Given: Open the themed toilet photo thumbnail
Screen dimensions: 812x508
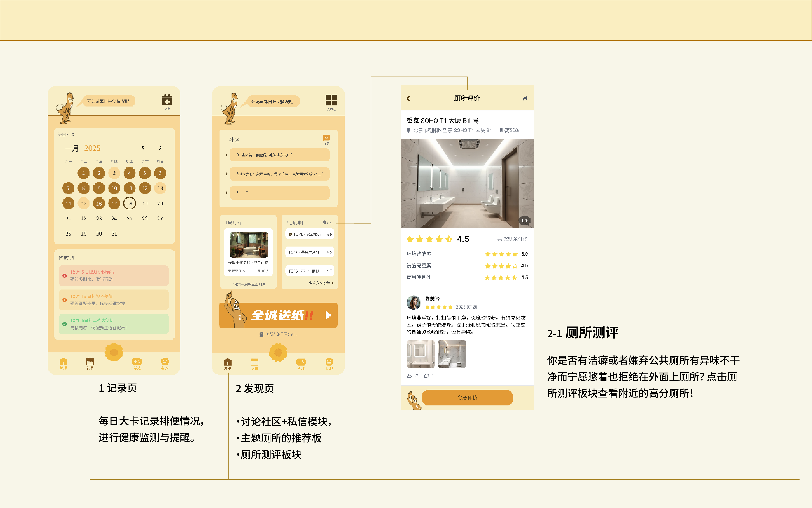Looking at the screenshot, I should pyautogui.click(x=248, y=245).
